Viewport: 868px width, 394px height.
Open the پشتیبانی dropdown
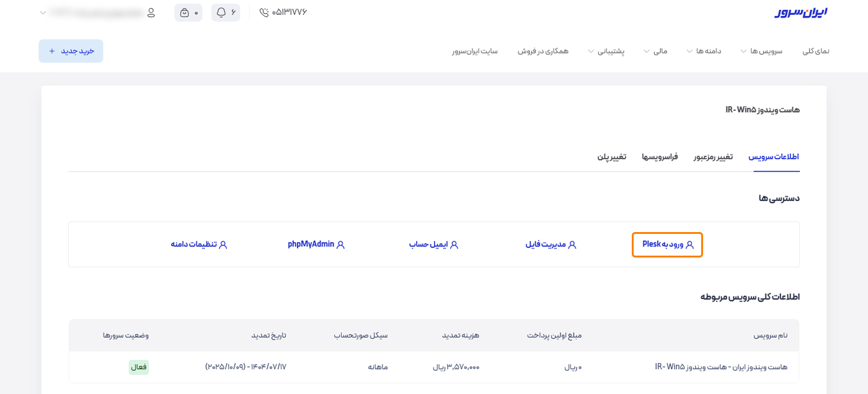pyautogui.click(x=611, y=51)
